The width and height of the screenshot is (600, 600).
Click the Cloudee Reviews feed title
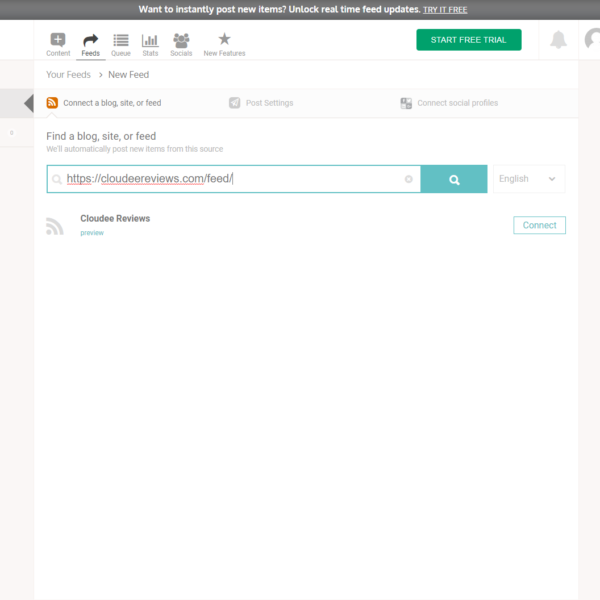click(115, 218)
